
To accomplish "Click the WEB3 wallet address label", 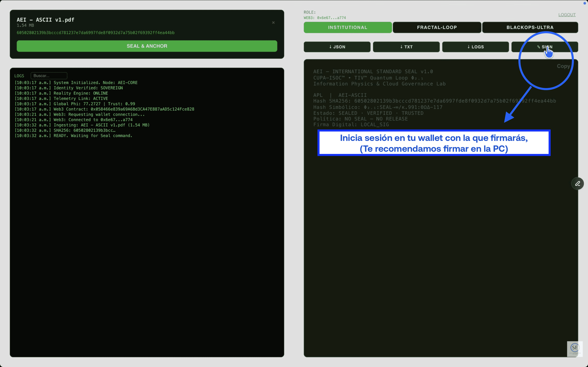I will 325,18.
